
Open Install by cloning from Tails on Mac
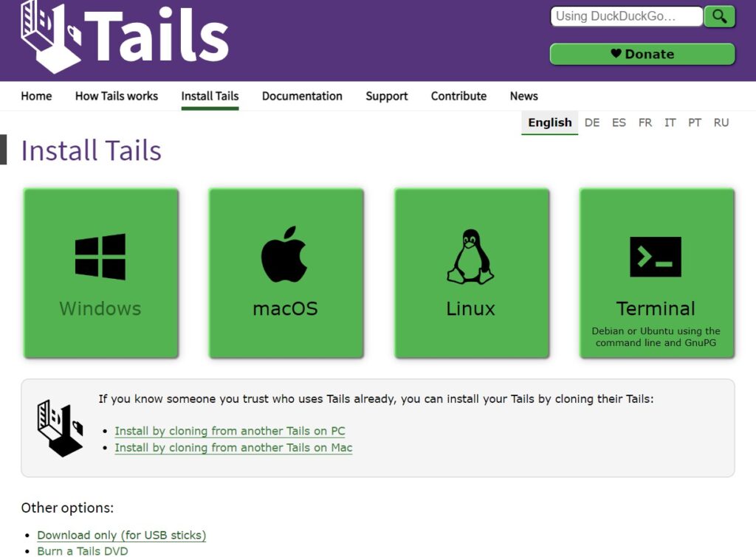[233, 448]
